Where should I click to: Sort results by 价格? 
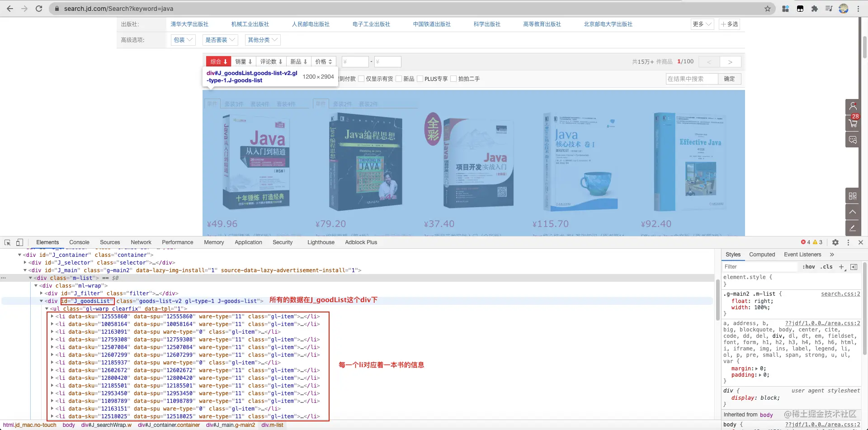pos(324,61)
